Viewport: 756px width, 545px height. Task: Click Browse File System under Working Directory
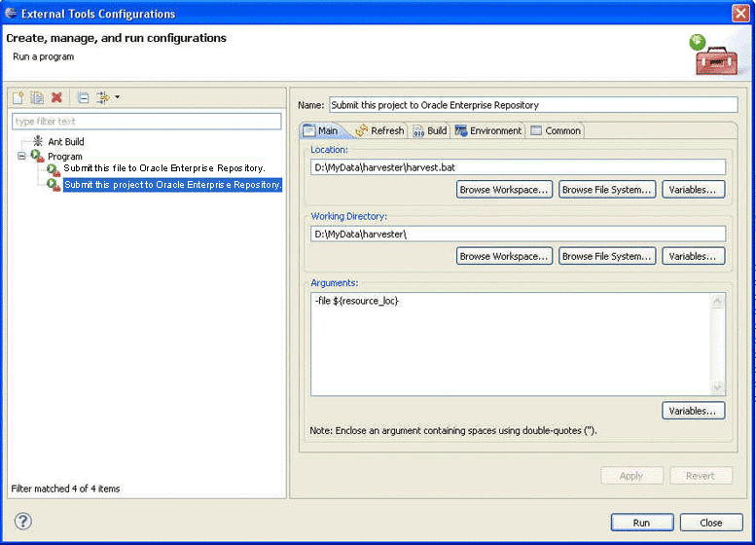(606, 256)
